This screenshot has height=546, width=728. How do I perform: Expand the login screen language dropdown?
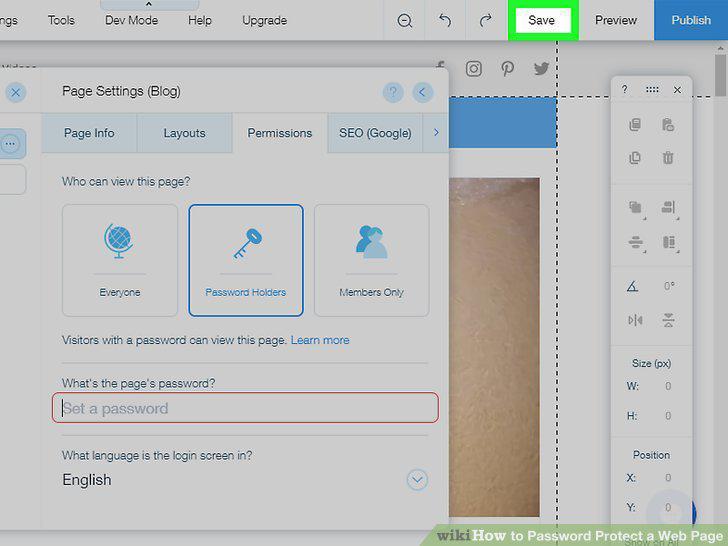click(417, 480)
